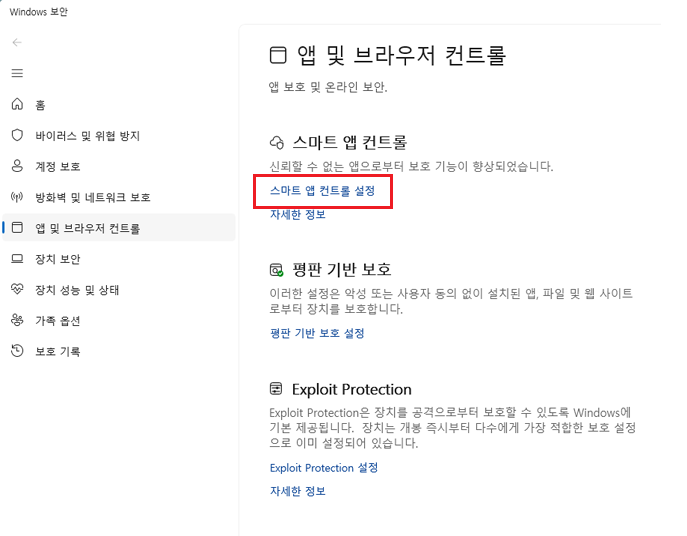Open 평판 기반 보호 설정 link
The image size is (687, 536).
(x=317, y=334)
